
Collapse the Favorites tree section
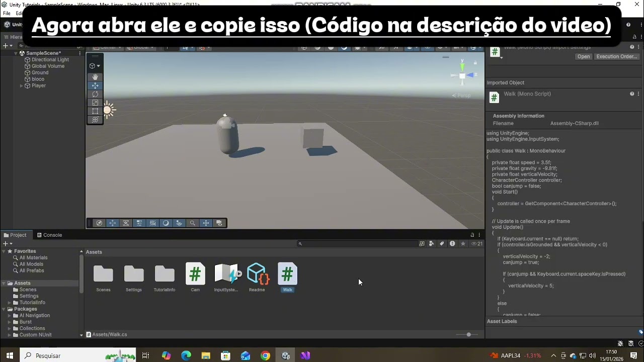click(x=4, y=251)
